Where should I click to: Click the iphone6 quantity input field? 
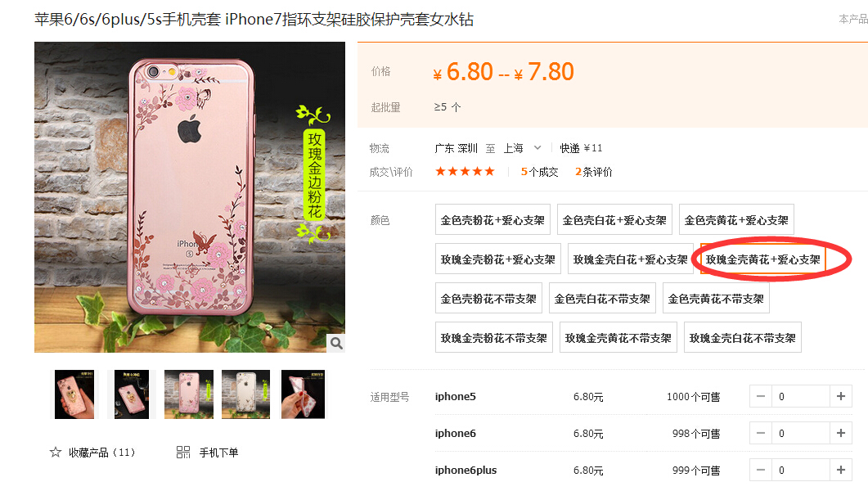tap(800, 433)
